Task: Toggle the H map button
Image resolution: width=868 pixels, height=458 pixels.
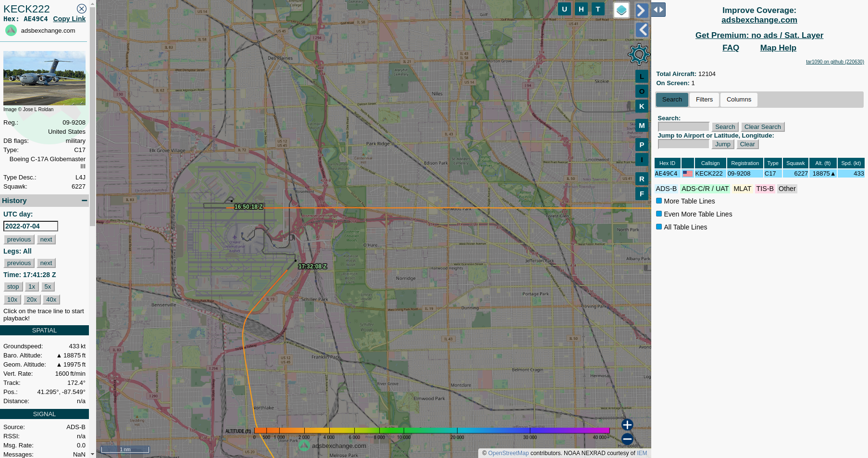Action: [581, 9]
